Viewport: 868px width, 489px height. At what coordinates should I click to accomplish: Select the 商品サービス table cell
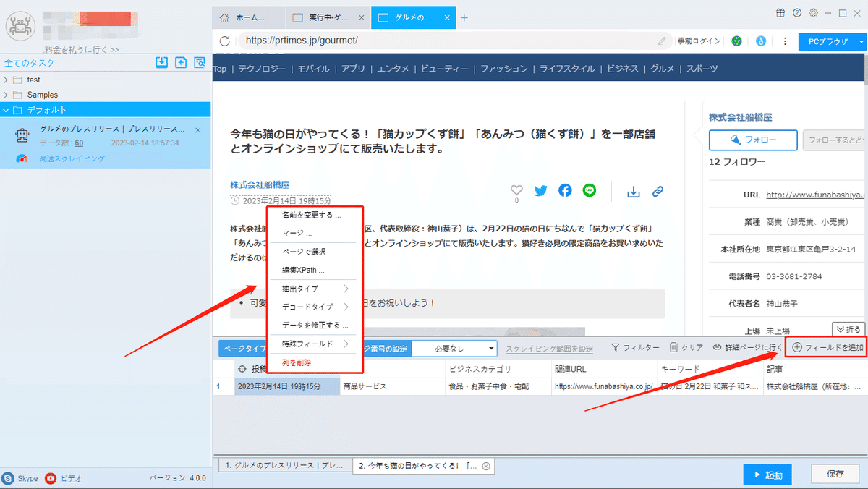pos(393,387)
